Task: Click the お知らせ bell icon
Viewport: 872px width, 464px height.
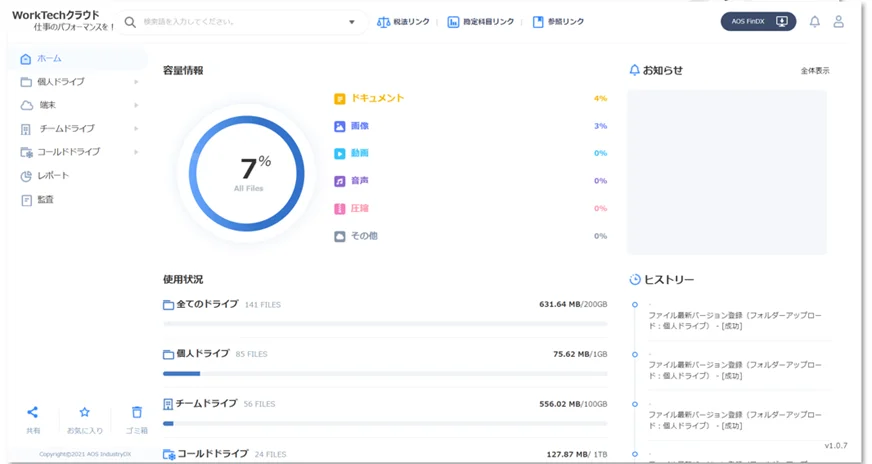Action: pyautogui.click(x=635, y=70)
